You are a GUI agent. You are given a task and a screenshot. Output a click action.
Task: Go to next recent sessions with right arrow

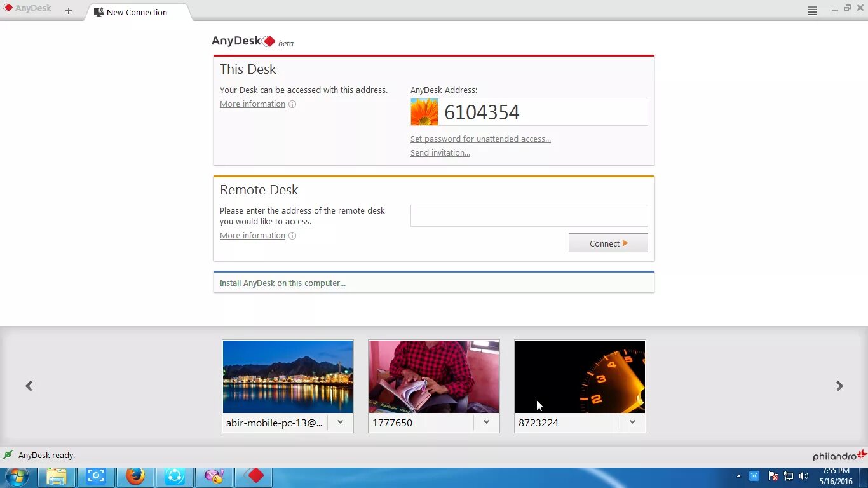tap(839, 386)
